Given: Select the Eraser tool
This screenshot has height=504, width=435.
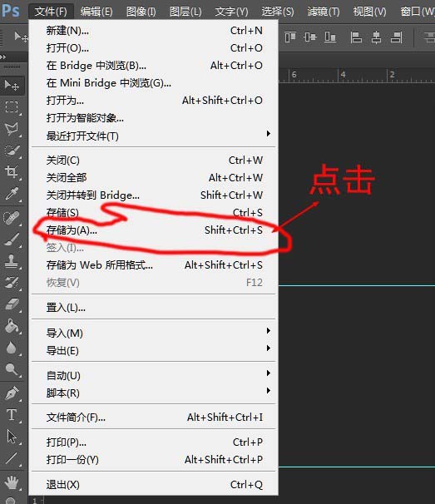Looking at the screenshot, I should pos(12,304).
